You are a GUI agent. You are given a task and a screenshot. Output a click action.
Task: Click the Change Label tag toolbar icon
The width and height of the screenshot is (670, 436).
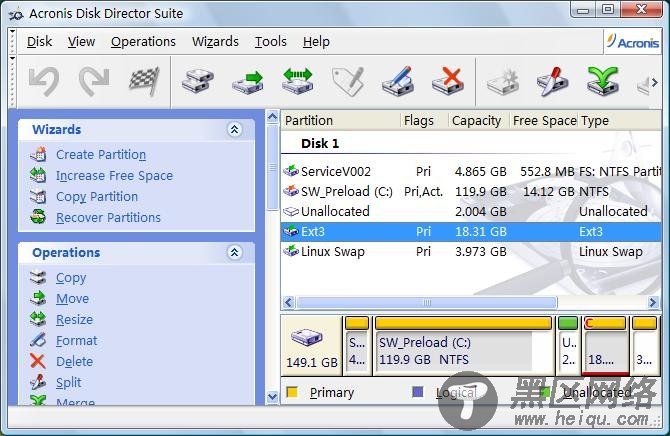click(x=348, y=81)
